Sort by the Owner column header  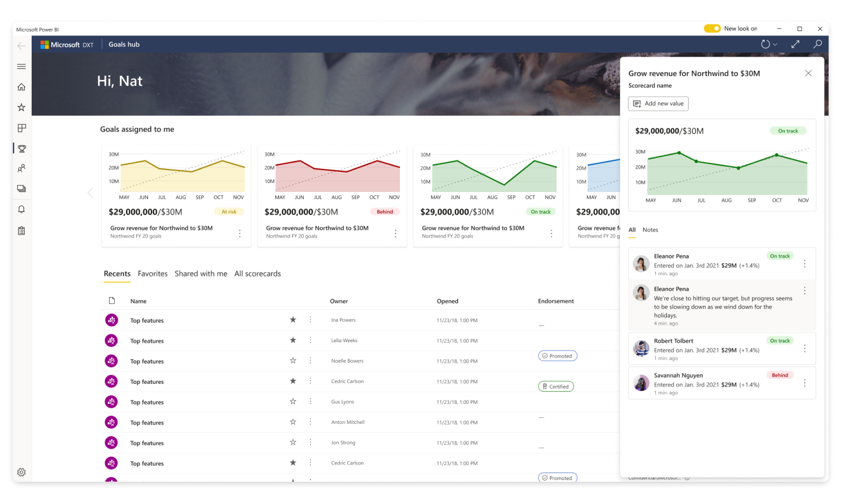339,302
